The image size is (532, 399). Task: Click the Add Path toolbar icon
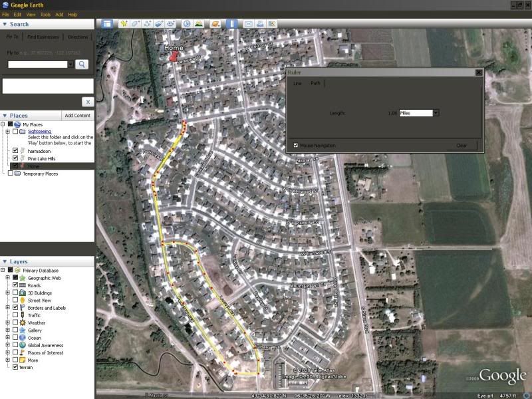tap(147, 23)
